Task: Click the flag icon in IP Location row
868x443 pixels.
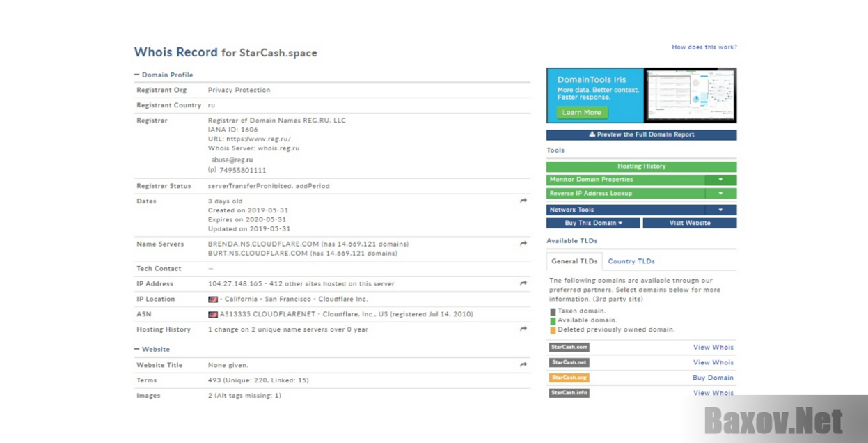Action: pyautogui.click(x=213, y=300)
